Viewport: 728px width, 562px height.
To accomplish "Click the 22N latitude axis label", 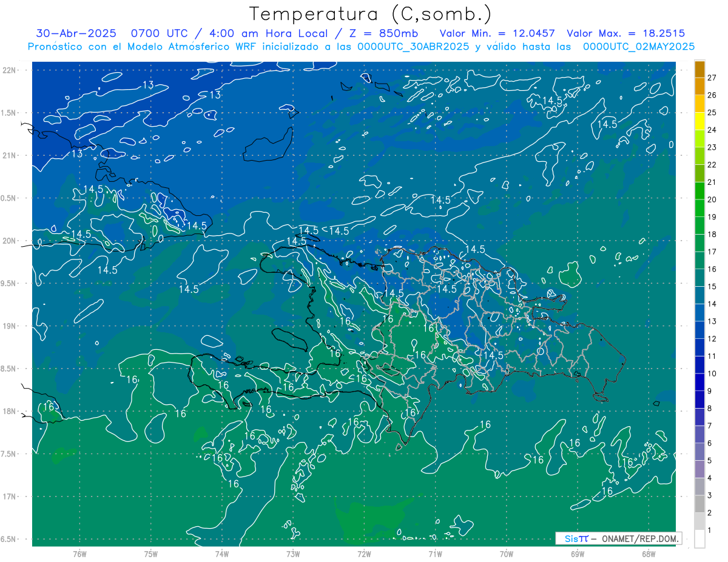I will (8, 70).
